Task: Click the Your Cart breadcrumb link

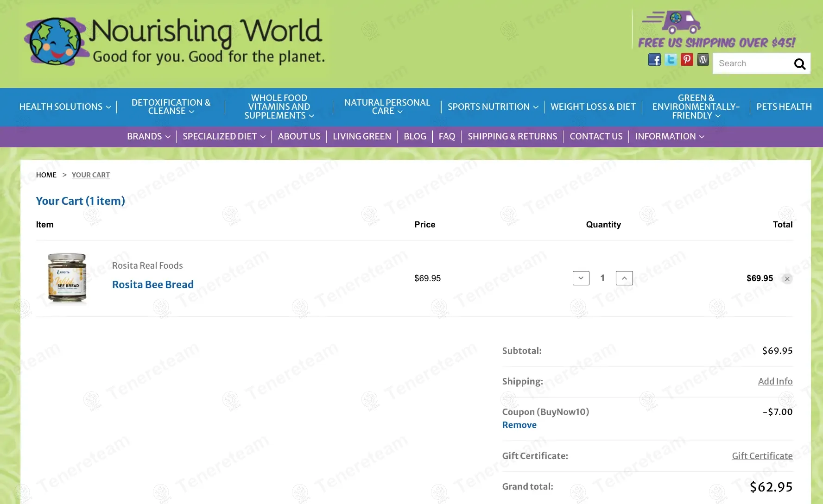Action: (x=91, y=175)
